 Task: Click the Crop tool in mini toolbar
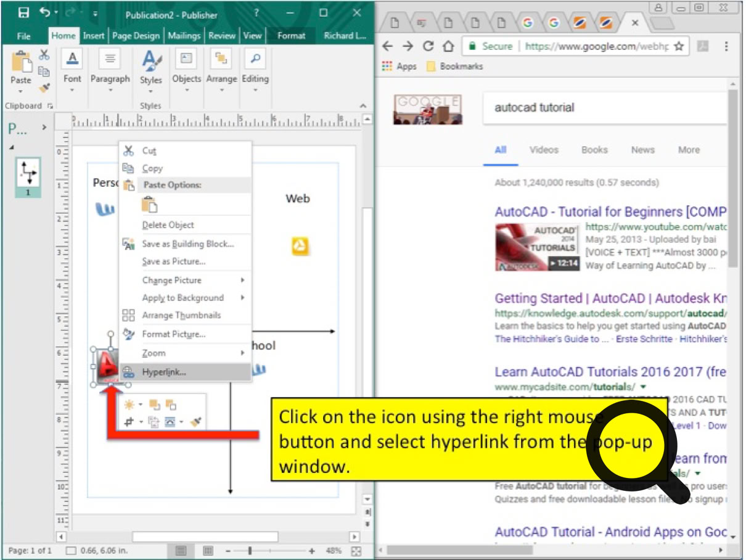coord(129,422)
